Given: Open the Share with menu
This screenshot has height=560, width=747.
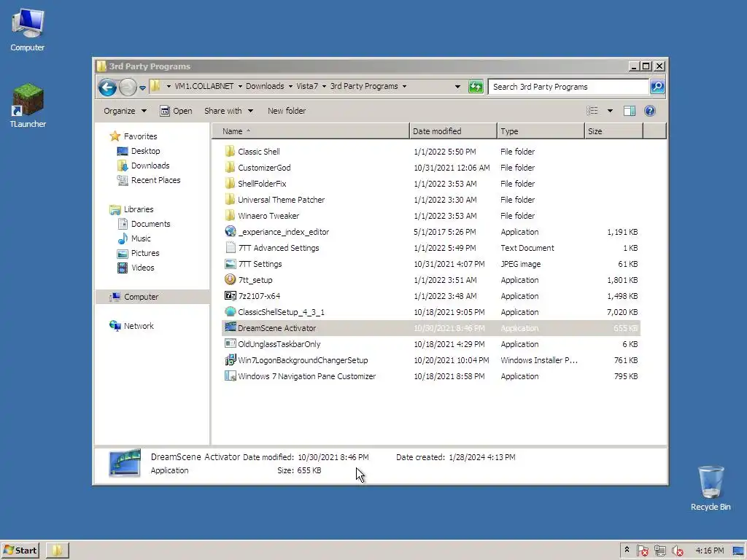Looking at the screenshot, I should 228,111.
